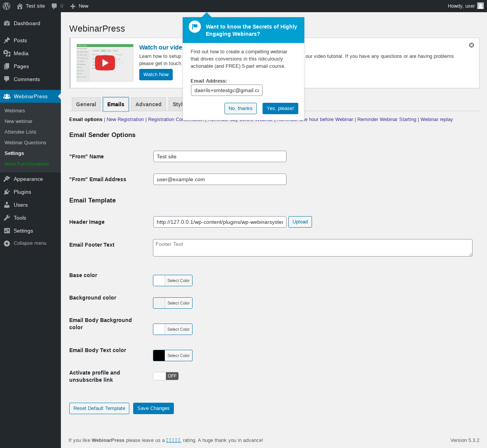Click the Watch Now button
The height and width of the screenshot is (448, 487).
coord(156,75)
